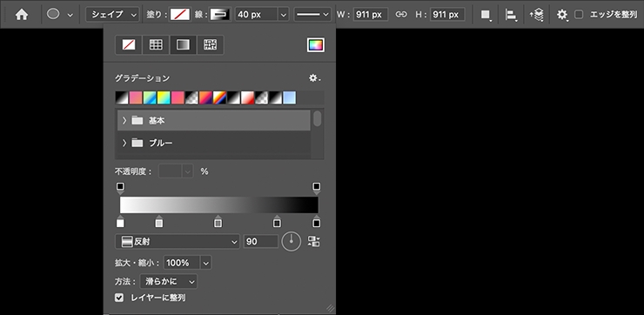The height and width of the screenshot is (315, 644).
Task: Open the シェイプ tool mode dropdown
Action: [112, 15]
